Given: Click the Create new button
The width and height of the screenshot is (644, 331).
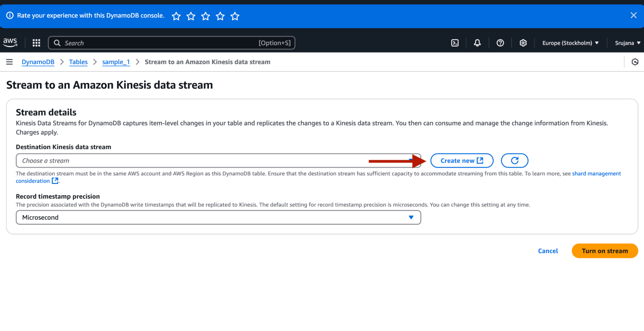Looking at the screenshot, I should (462, 161).
